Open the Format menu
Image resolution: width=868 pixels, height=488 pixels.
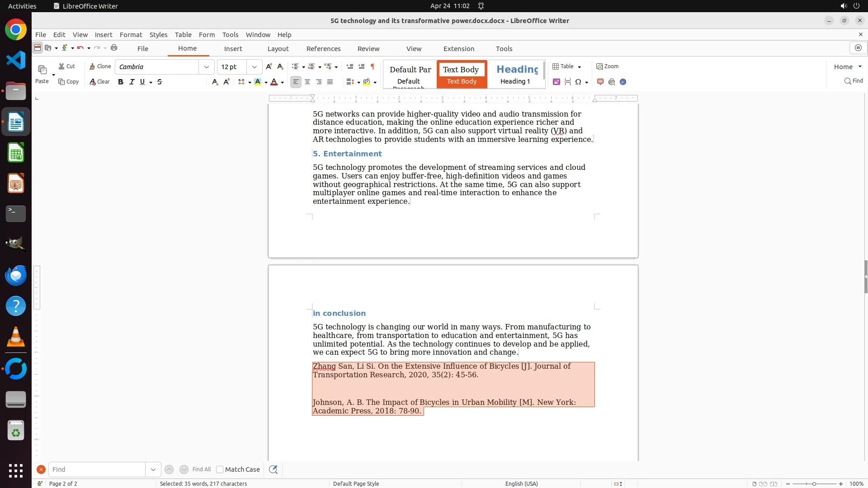tap(131, 34)
